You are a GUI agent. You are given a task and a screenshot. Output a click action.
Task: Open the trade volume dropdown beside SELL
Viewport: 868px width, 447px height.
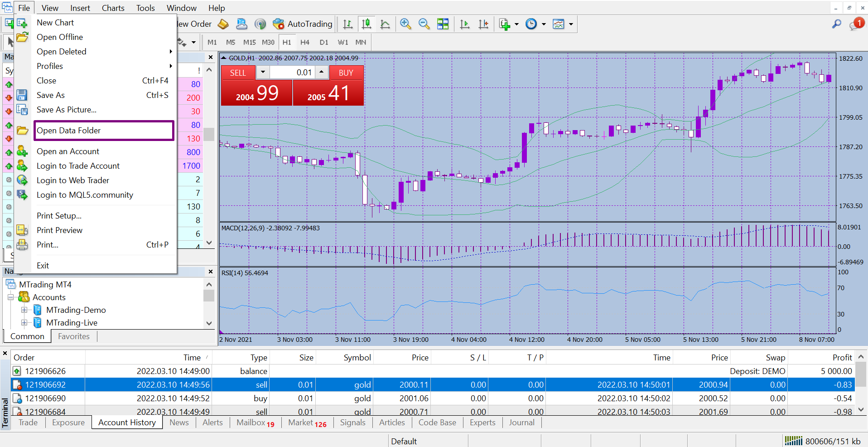[x=263, y=72]
